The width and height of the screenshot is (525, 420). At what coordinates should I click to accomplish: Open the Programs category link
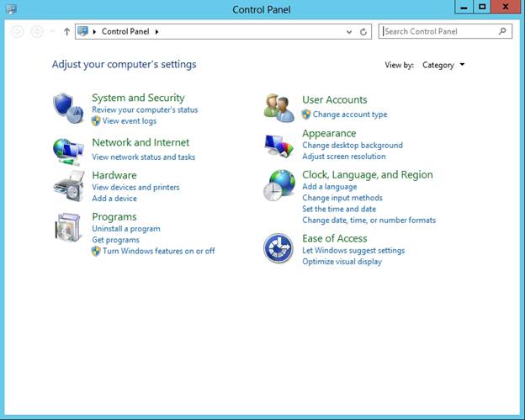114,217
